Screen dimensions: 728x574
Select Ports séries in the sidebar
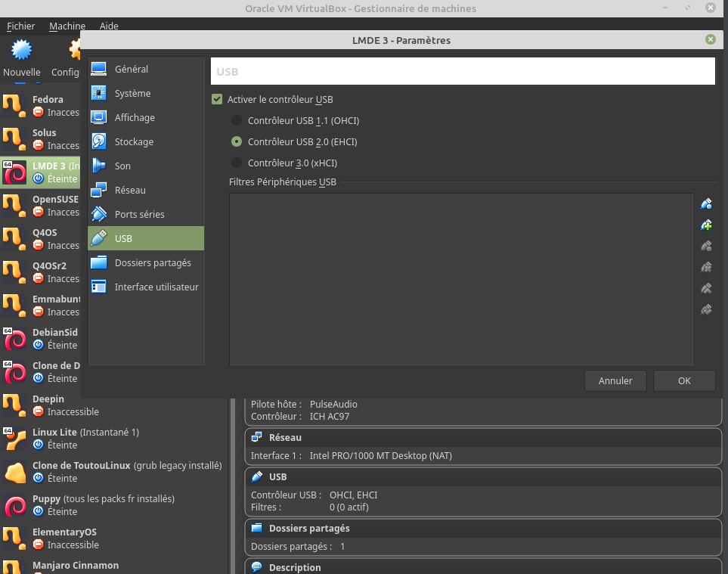(x=146, y=214)
